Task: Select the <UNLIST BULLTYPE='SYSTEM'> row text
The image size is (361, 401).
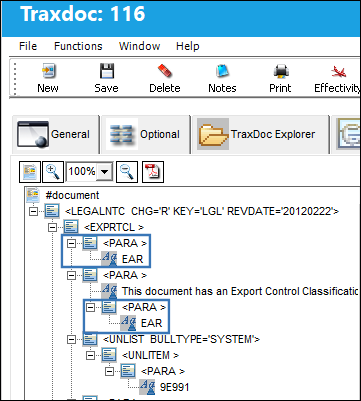Action: [181, 339]
